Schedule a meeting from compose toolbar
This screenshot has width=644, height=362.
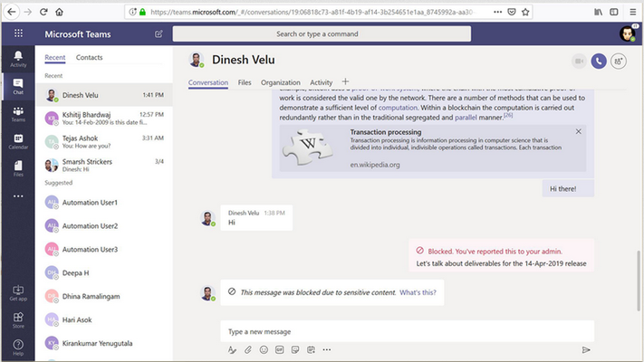pos(311,349)
